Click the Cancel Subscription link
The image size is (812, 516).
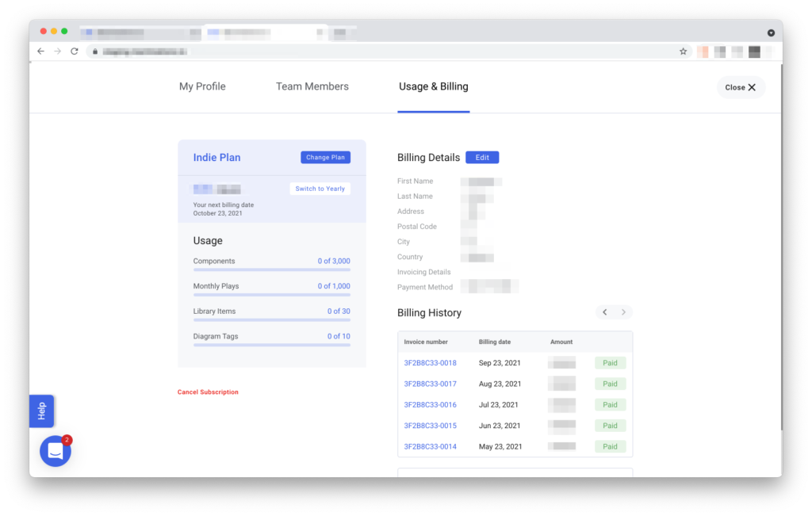tap(208, 392)
